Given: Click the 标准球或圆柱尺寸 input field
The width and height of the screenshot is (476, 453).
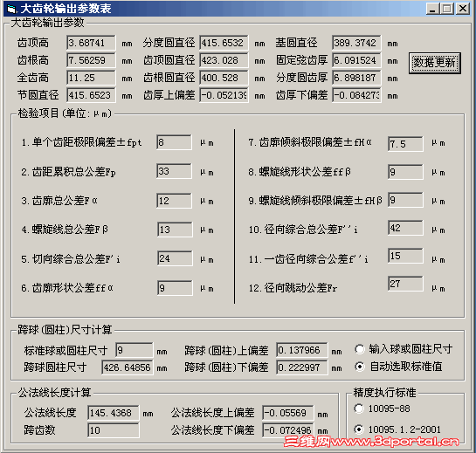Looking at the screenshot, I should coord(135,350).
